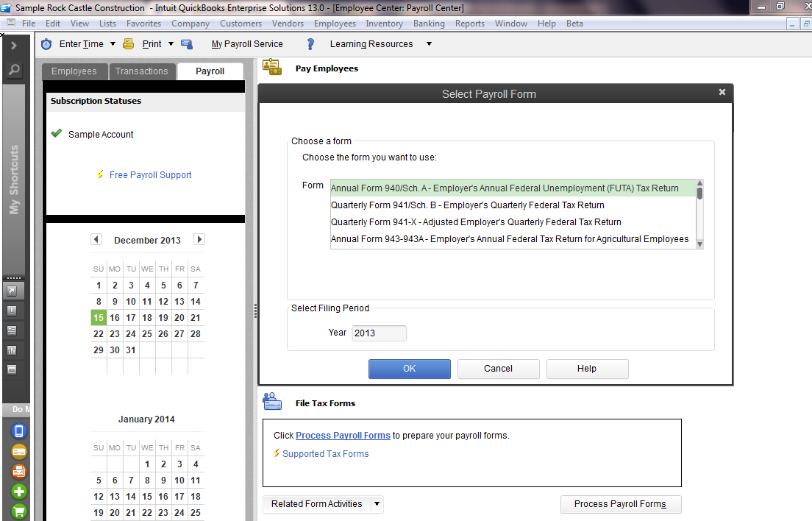Click the sidebar document list icon
The image size is (812, 521).
click(x=12, y=330)
